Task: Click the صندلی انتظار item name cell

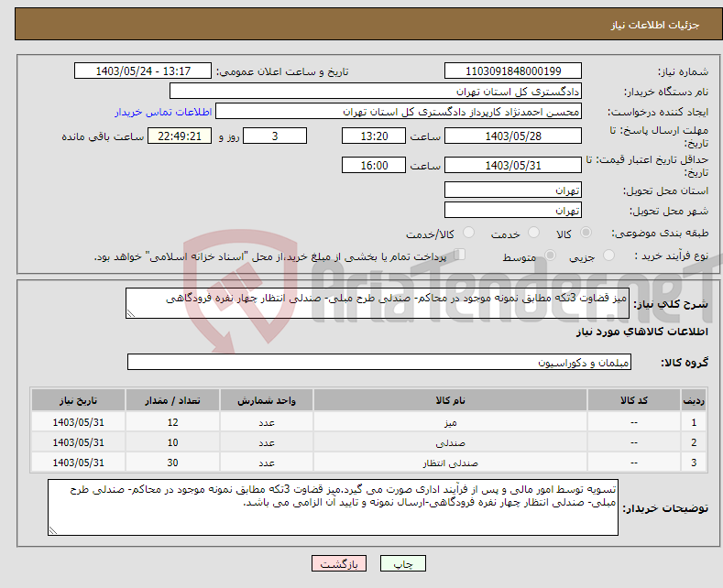Action: 450,463
